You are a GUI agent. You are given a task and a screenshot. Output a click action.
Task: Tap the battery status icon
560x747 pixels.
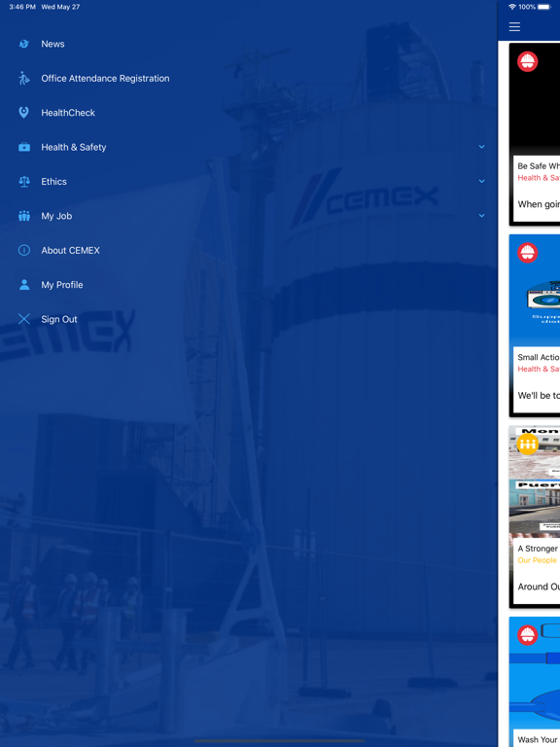pyautogui.click(x=544, y=7)
